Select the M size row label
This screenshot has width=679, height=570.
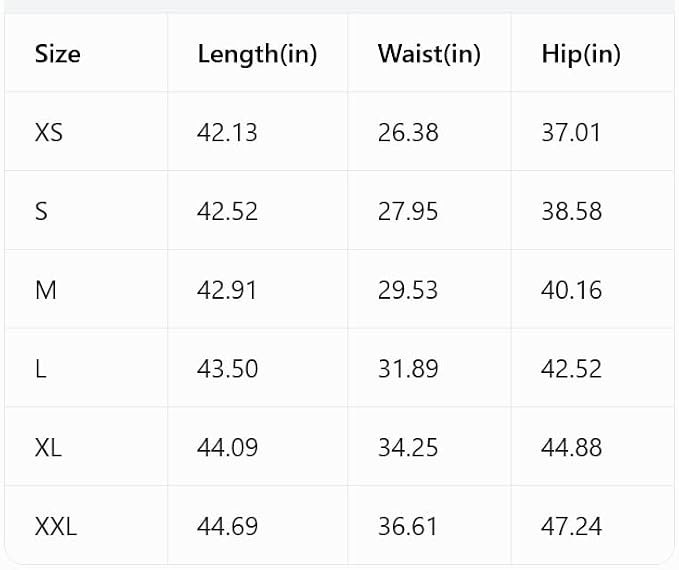click(x=46, y=290)
